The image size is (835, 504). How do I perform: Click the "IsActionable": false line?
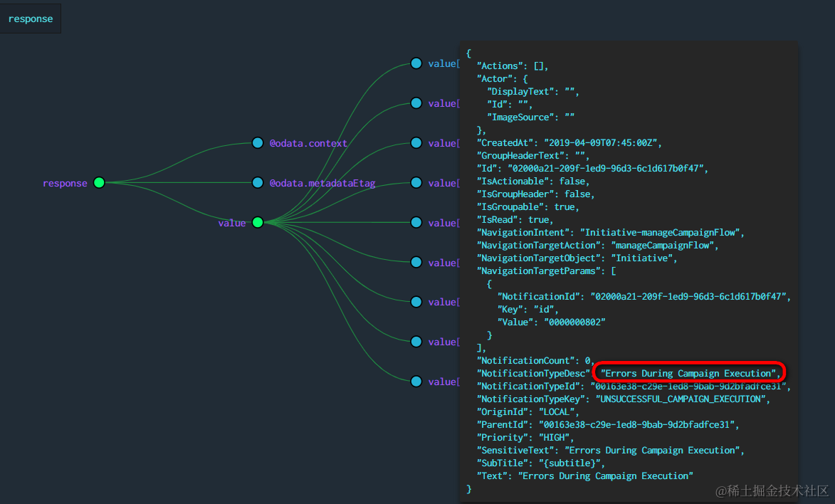[x=532, y=181]
